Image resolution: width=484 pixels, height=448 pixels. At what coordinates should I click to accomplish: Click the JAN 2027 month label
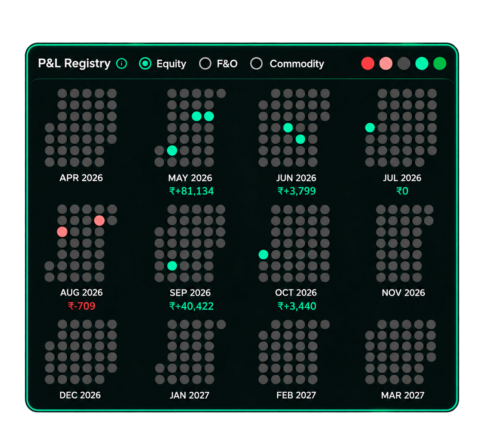[x=189, y=395]
